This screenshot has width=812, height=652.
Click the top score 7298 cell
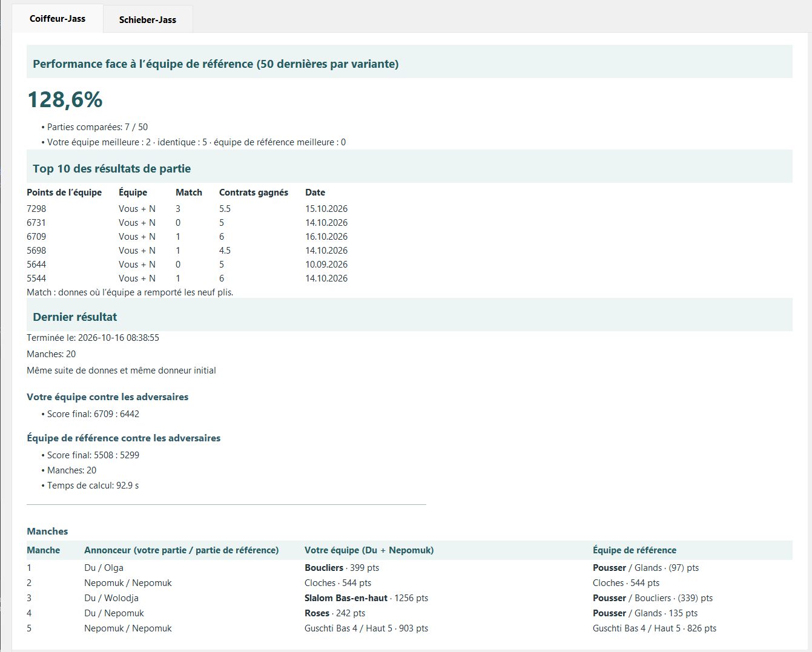(36, 209)
